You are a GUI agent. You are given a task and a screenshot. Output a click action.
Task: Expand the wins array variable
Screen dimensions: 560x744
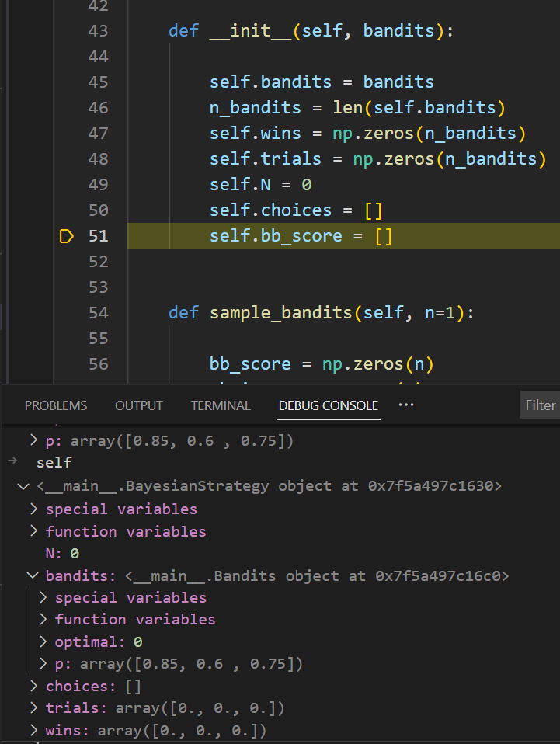coord(33,730)
